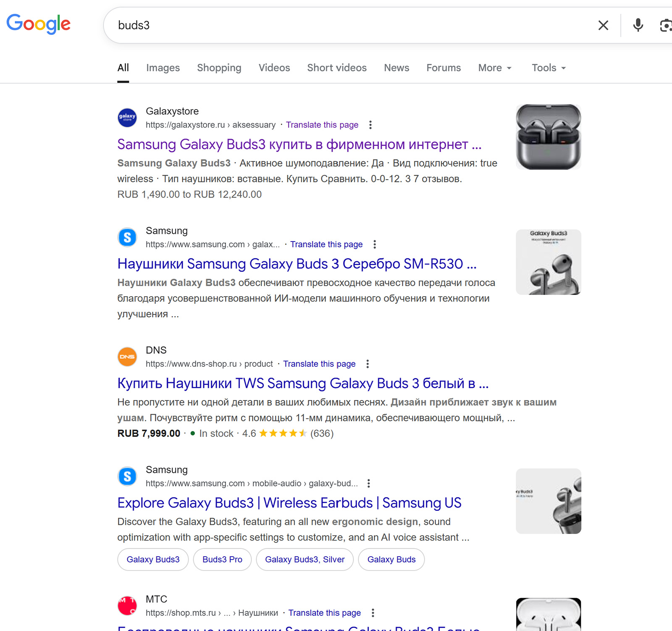The image size is (672, 631).
Task: Click the RUB 7,999.00 price
Action: point(149,434)
